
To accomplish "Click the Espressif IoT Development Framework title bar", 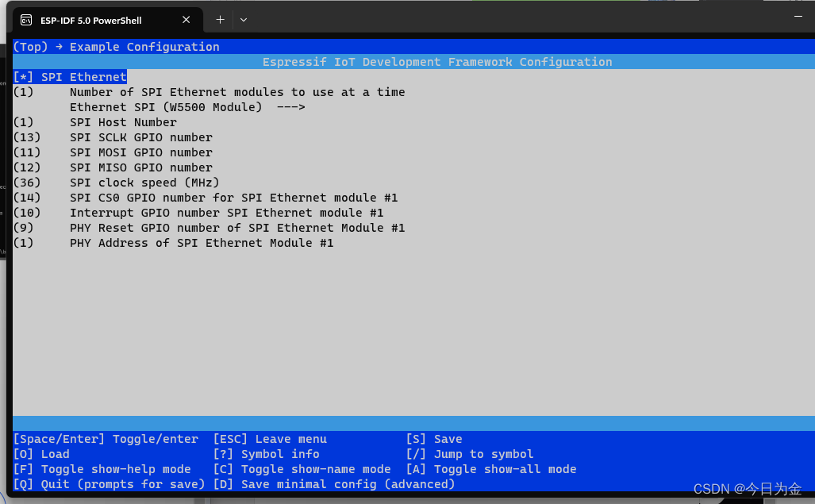I will click(x=437, y=62).
